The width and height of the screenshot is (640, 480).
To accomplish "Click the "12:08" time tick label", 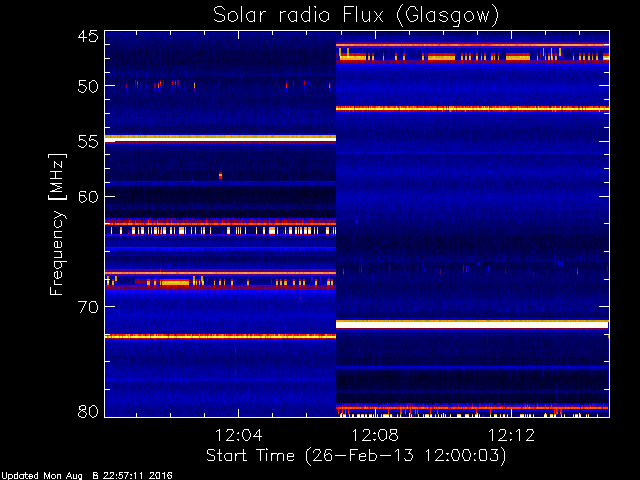I will click(375, 436).
